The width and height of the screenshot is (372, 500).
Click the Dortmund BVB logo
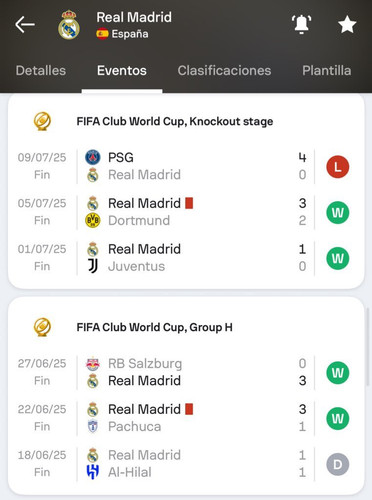[x=93, y=220]
